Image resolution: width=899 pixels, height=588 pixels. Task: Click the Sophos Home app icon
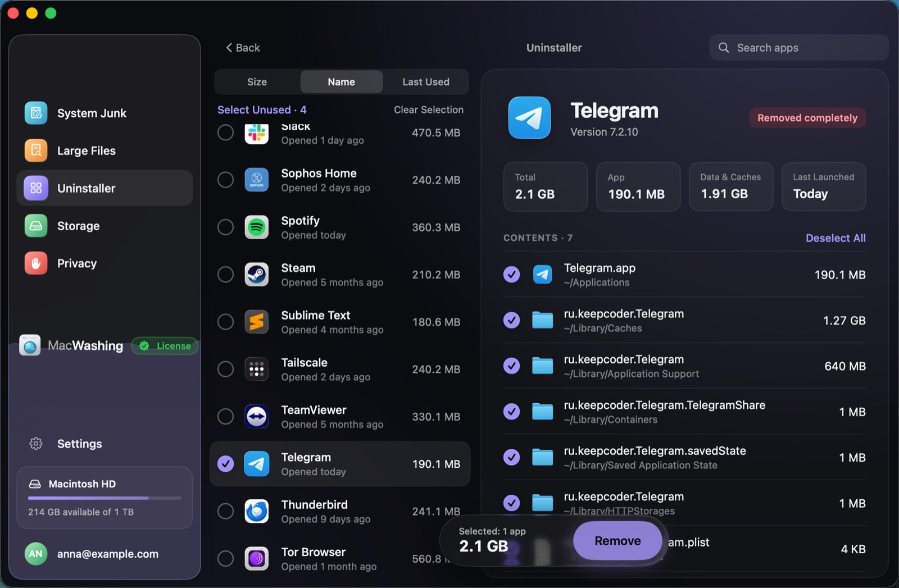click(257, 180)
